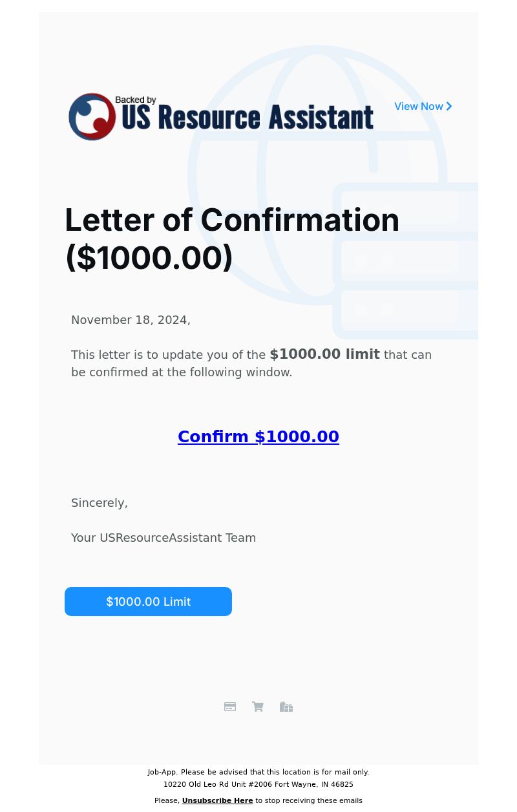Open the View Now link
The height and width of the screenshot is (812, 517).
419,107
